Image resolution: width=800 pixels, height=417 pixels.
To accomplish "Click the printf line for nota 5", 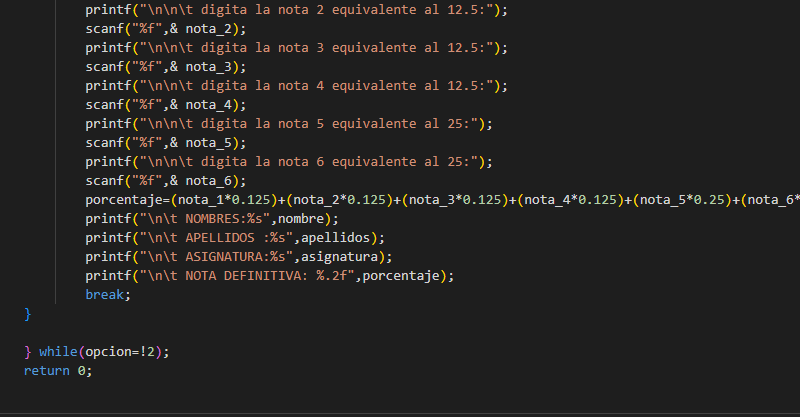I will (x=289, y=124).
